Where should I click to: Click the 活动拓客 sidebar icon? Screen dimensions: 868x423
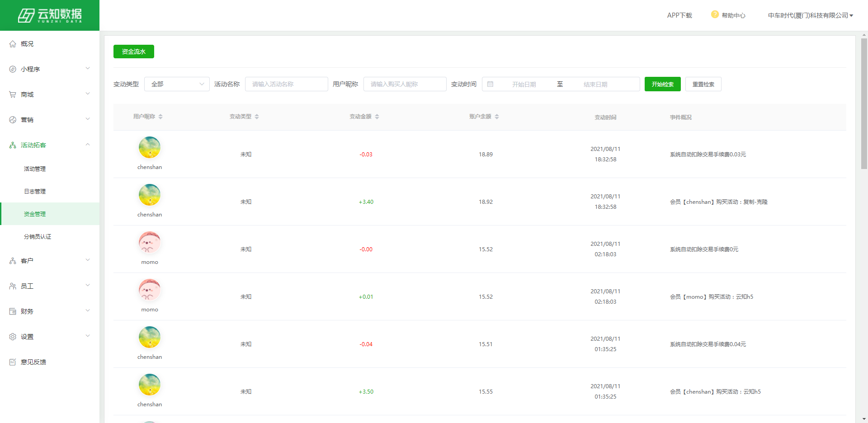tap(13, 145)
